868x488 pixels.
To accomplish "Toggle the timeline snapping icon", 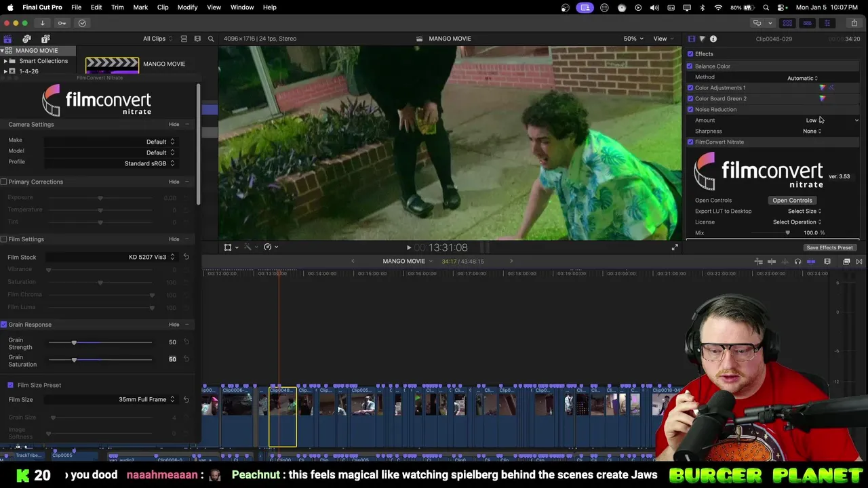I will [811, 262].
